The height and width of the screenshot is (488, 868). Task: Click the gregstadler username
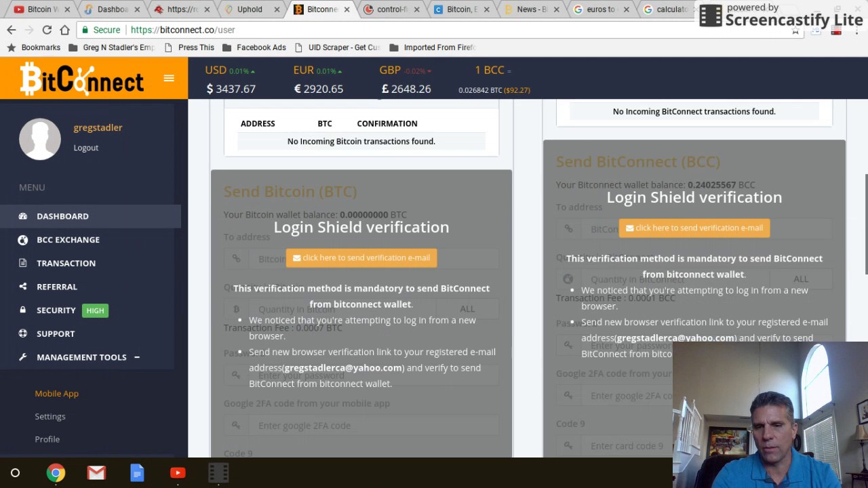click(98, 127)
